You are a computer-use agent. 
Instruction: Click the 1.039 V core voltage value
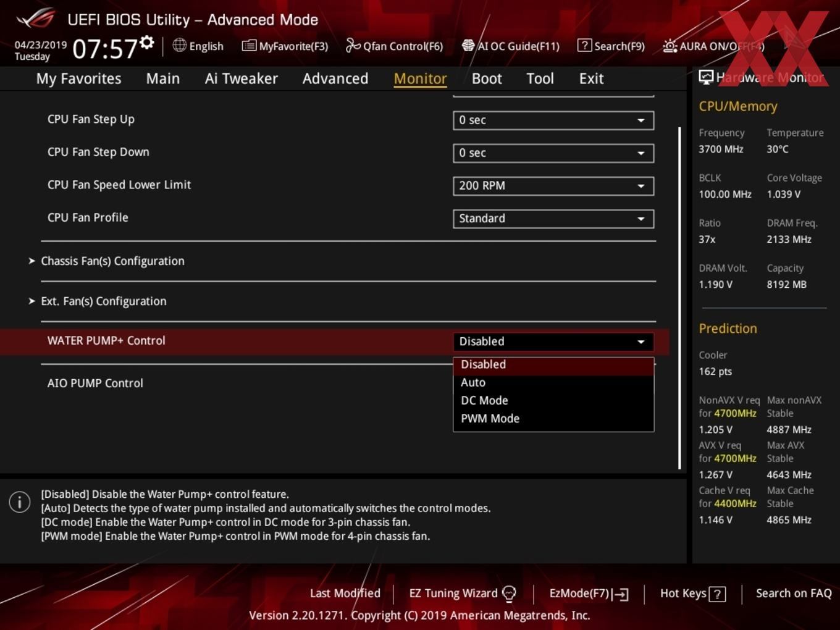[x=783, y=194]
